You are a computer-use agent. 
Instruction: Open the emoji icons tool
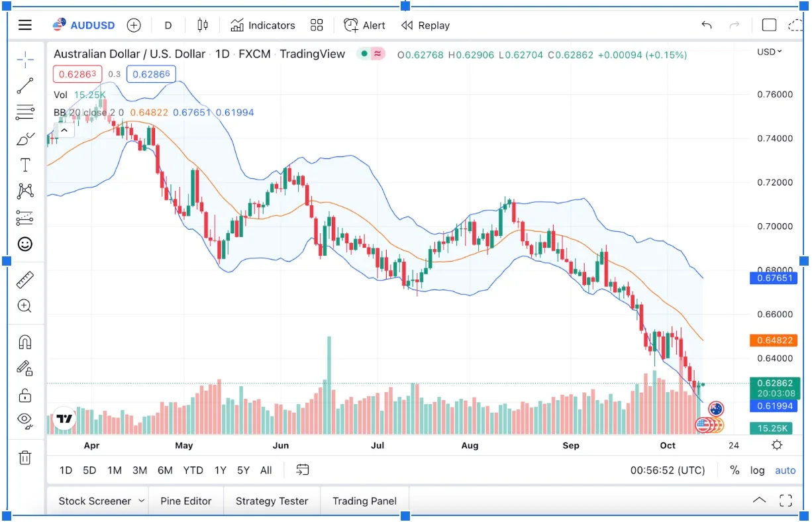[25, 244]
